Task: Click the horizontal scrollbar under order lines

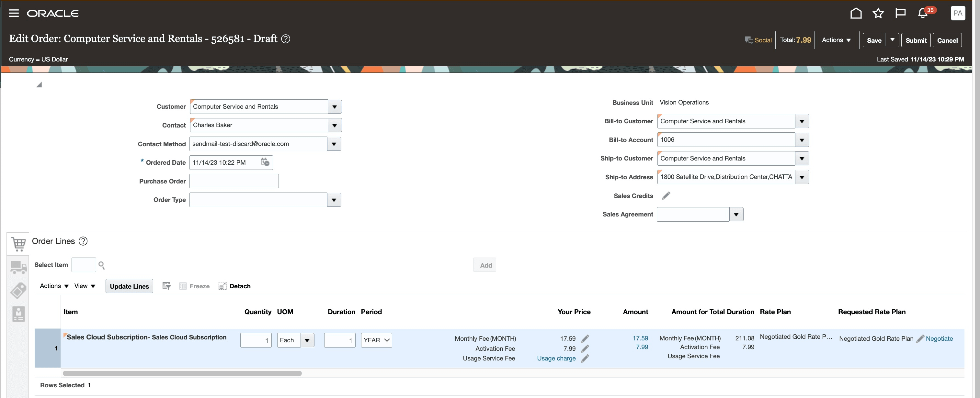Action: coord(182,373)
